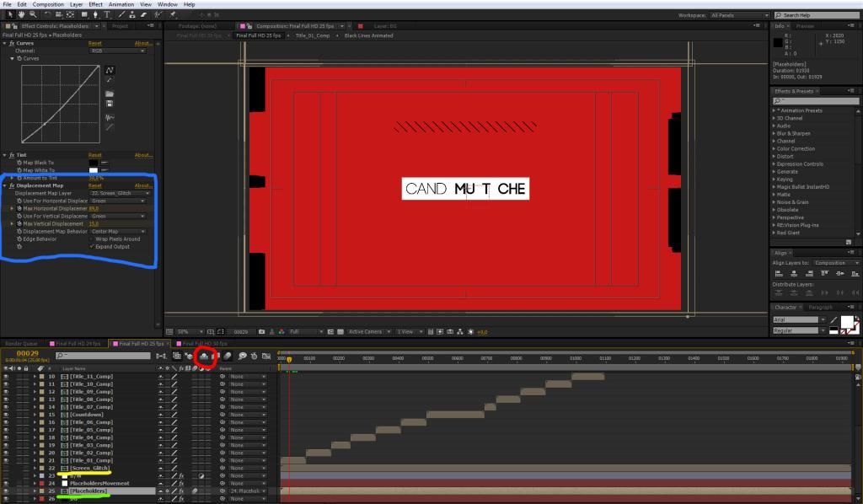
Task: Switch to the Render Queue tab
Action: [x=23, y=344]
